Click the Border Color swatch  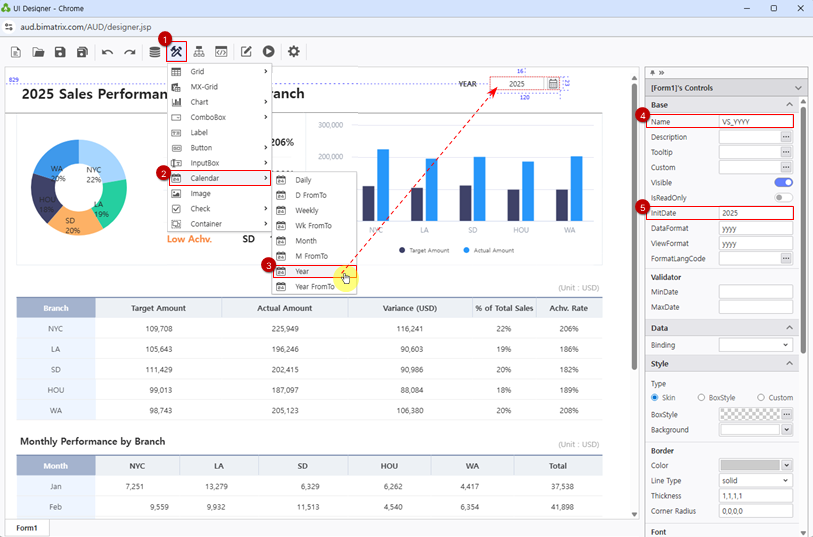click(x=750, y=465)
